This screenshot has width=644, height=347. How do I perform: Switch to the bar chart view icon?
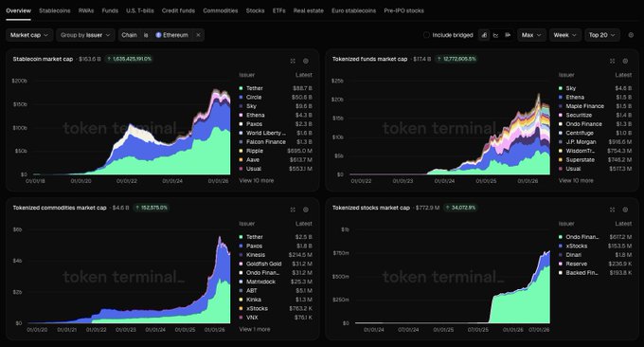tap(508, 35)
